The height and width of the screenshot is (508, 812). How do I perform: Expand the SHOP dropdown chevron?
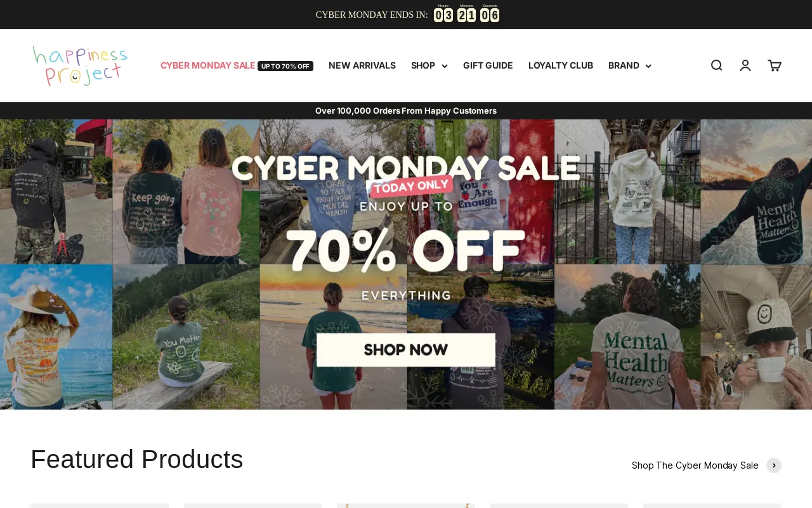click(445, 66)
